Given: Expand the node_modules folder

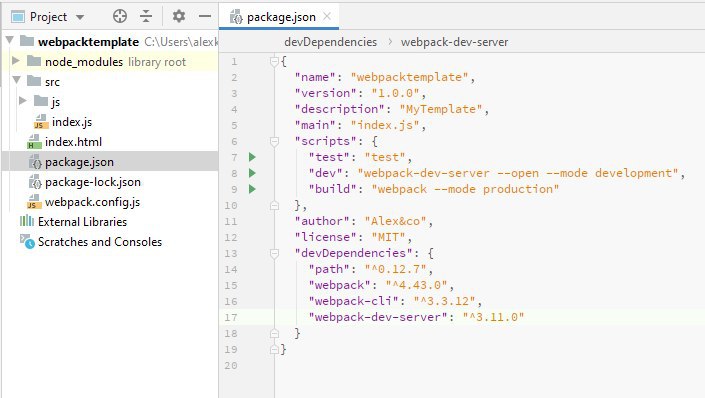Looking at the screenshot, I should (15, 61).
